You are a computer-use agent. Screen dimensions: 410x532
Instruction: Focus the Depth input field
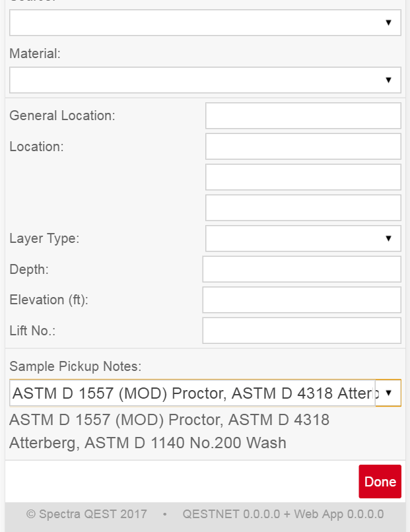[302, 269]
